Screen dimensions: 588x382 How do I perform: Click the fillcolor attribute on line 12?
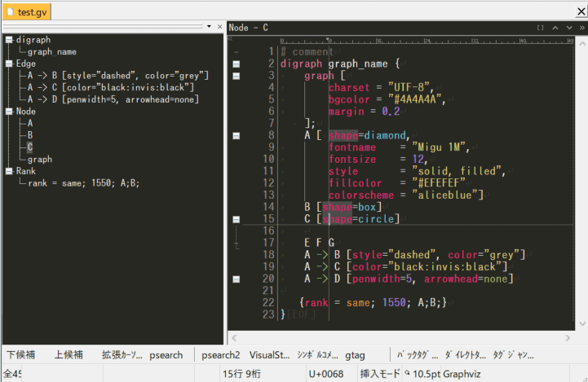pyautogui.click(x=355, y=183)
